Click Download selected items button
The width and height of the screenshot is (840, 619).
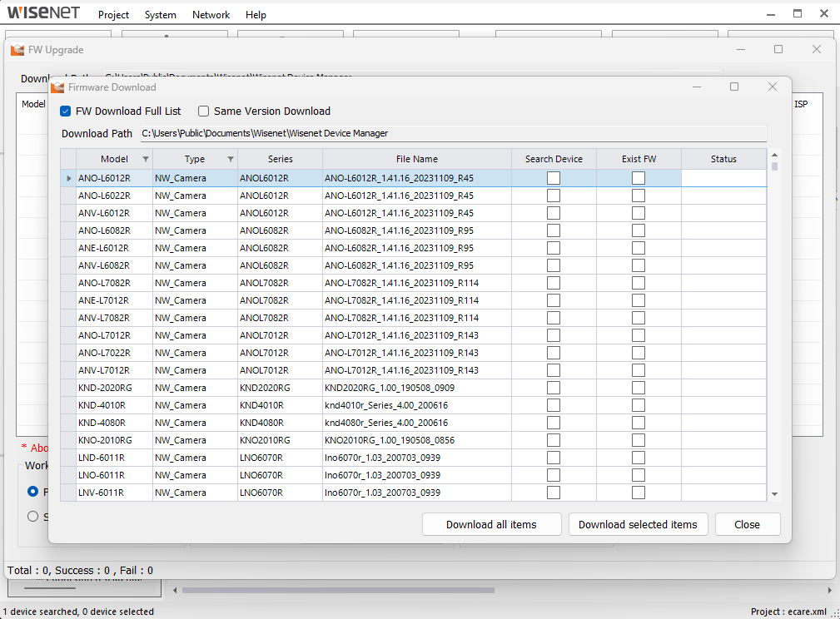click(638, 524)
